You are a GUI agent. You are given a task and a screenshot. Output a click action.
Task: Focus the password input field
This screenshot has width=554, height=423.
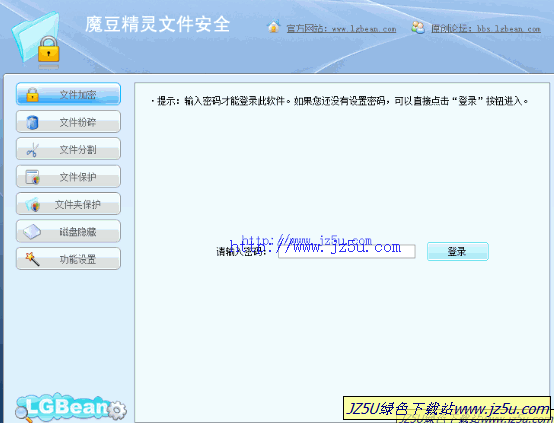click(x=347, y=251)
